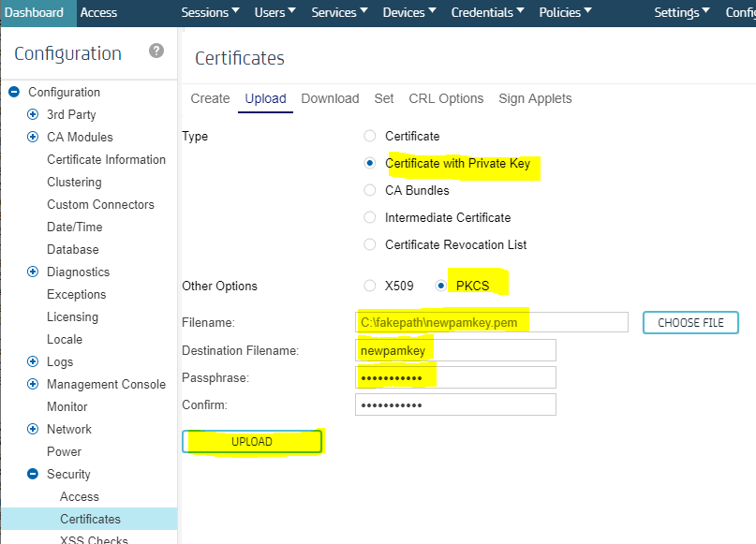Expand the 3rd Party tree node
Screen dimensions: 756x544
[x=33, y=114]
